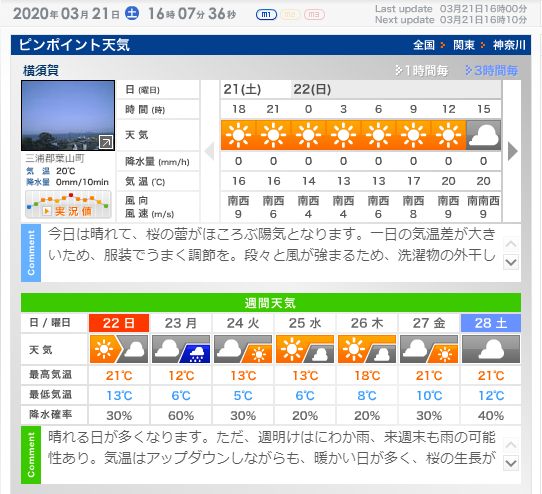The width and height of the screenshot is (542, 494).
Task: Click the blue Saturday 土 badge in date
Action: [132, 13]
